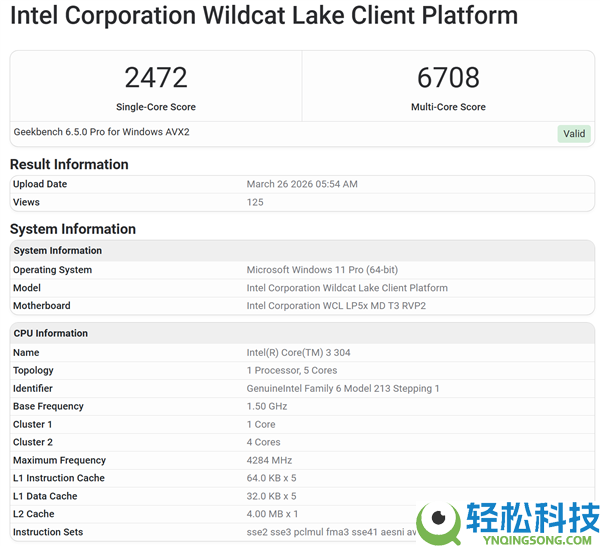Click the "Result Information" heading
This screenshot has width=600, height=546.
[69, 164]
